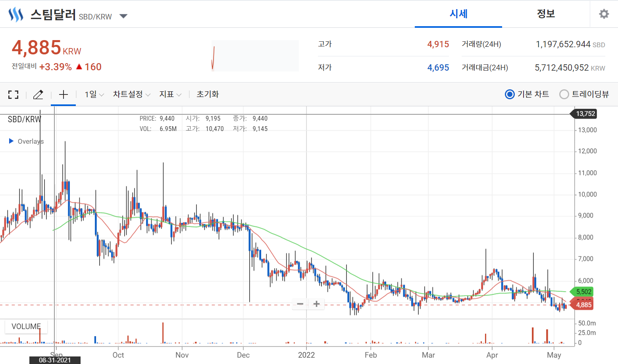Click the Nov time axis label
Screen dimensions: 618x364
coord(182,355)
